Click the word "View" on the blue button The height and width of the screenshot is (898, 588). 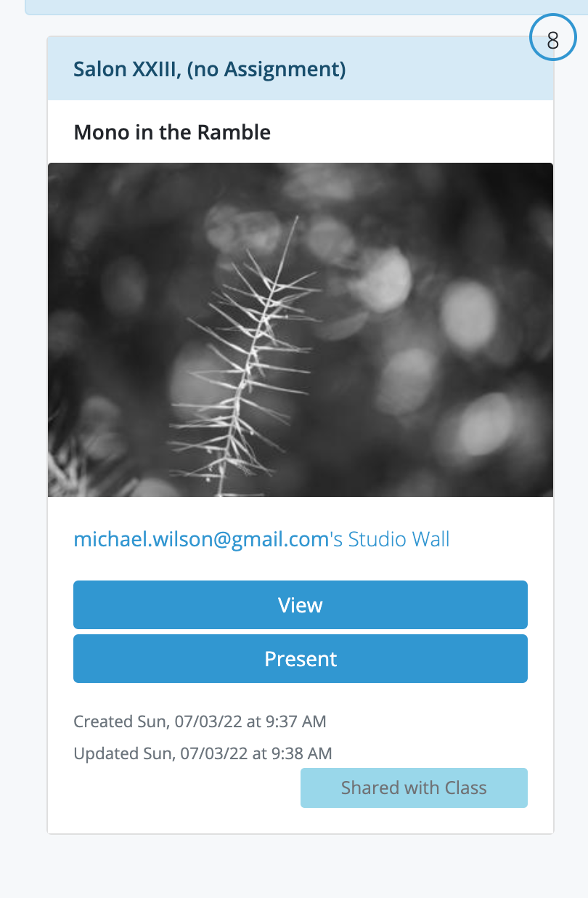(x=301, y=604)
